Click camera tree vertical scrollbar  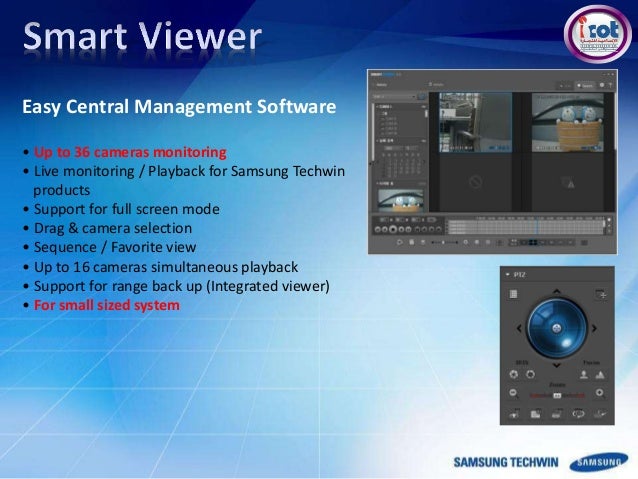pos(426,114)
